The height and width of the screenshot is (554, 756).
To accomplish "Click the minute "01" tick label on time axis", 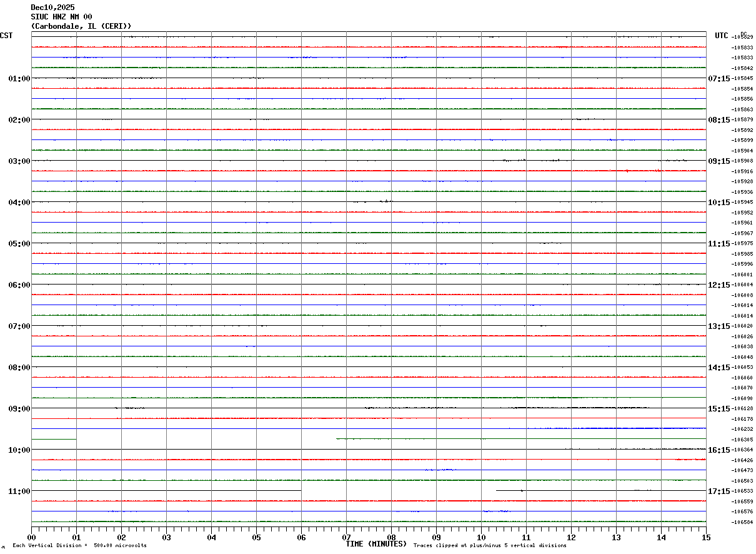I will pyautogui.click(x=76, y=537).
